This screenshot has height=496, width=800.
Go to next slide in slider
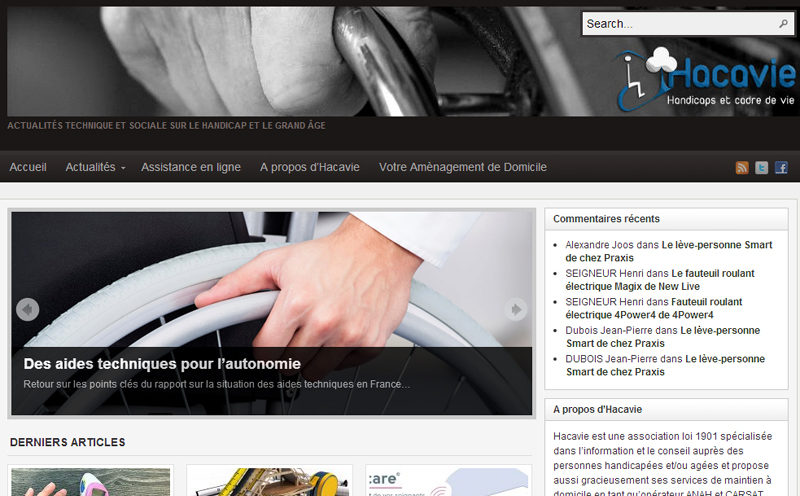[516, 309]
